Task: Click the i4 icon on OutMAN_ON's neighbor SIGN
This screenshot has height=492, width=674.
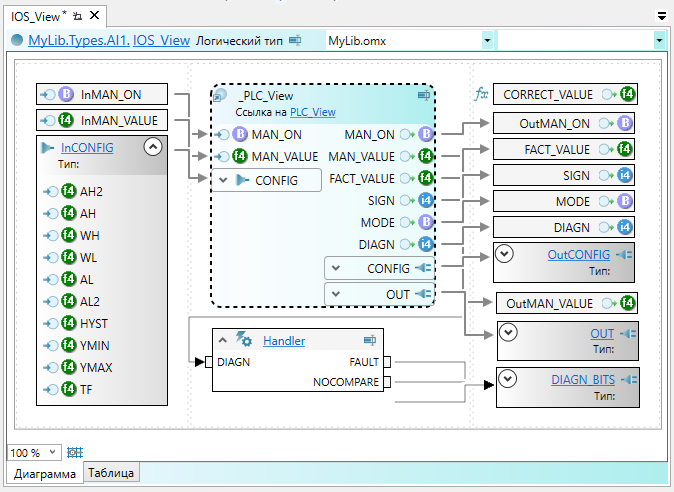Action: tap(625, 176)
